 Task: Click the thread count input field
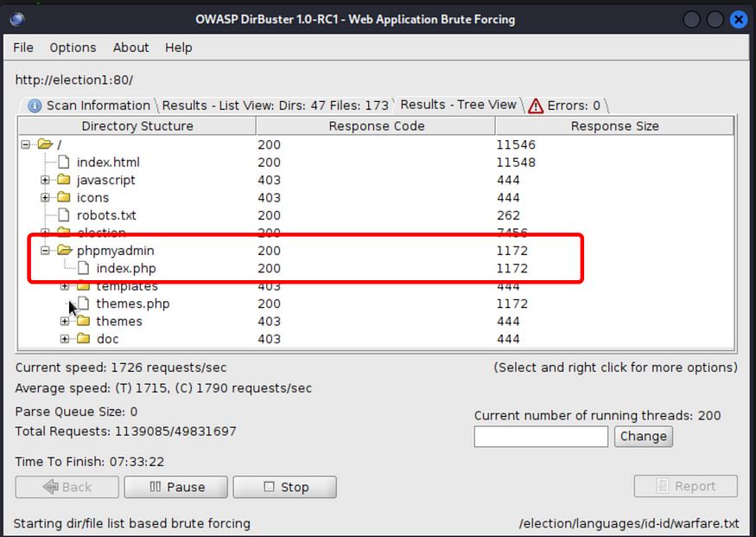(x=541, y=436)
